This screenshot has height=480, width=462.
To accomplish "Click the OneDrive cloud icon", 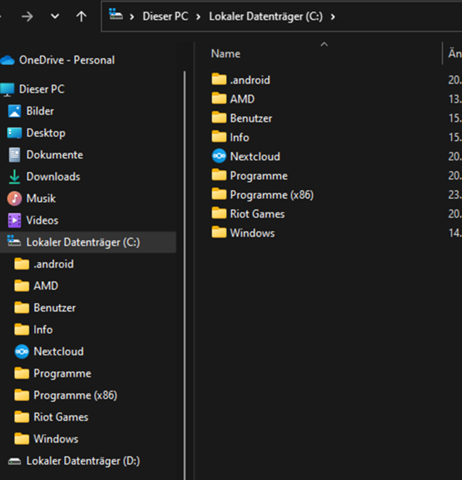I will [x=7, y=60].
